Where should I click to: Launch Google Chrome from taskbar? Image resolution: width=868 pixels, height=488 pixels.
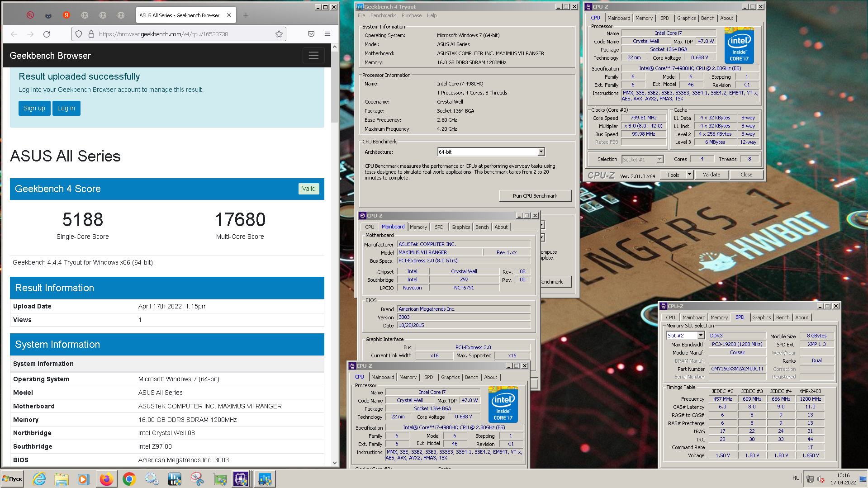tap(129, 479)
